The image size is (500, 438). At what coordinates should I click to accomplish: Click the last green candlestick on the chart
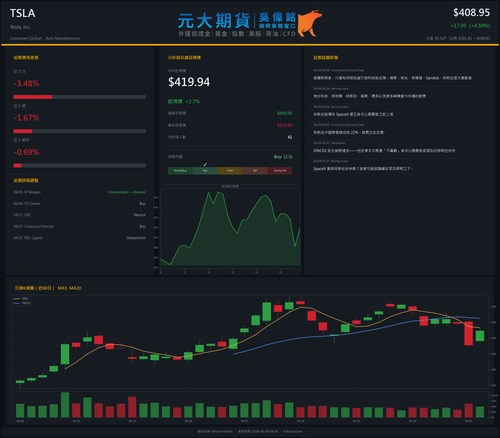(480, 336)
